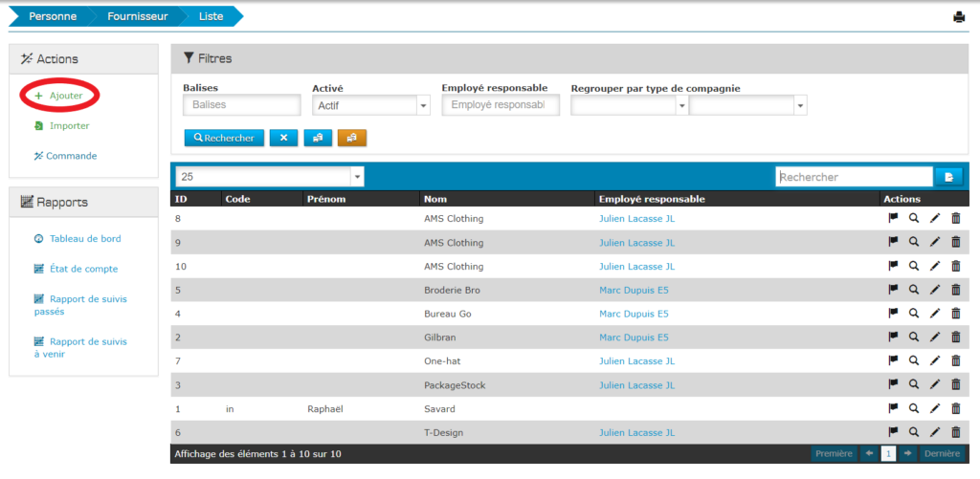Clear filters with the blue X button
Screen dimensions: 980x479
[283, 138]
